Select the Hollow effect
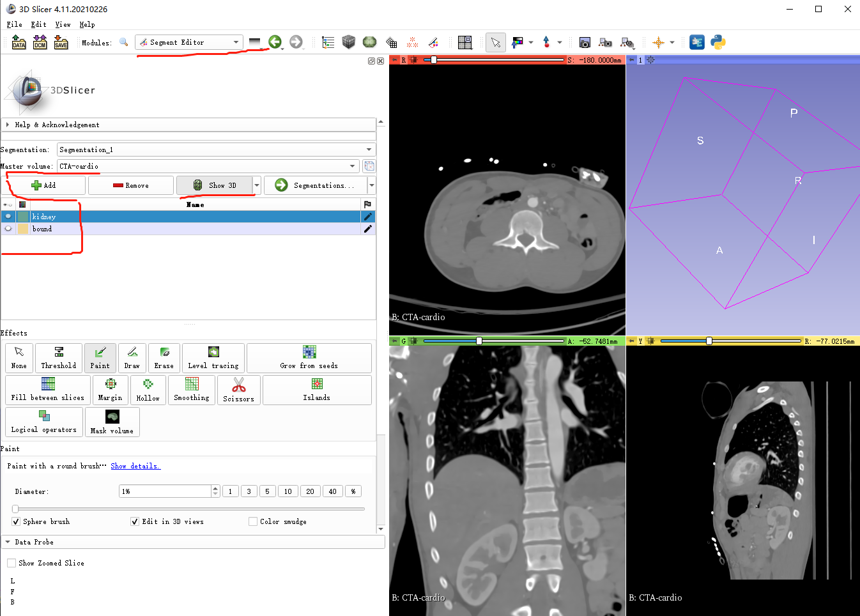 (x=148, y=390)
